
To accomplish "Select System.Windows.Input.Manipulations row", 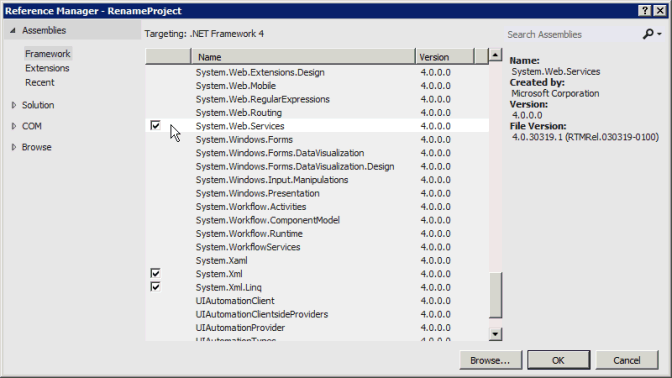I will point(317,180).
